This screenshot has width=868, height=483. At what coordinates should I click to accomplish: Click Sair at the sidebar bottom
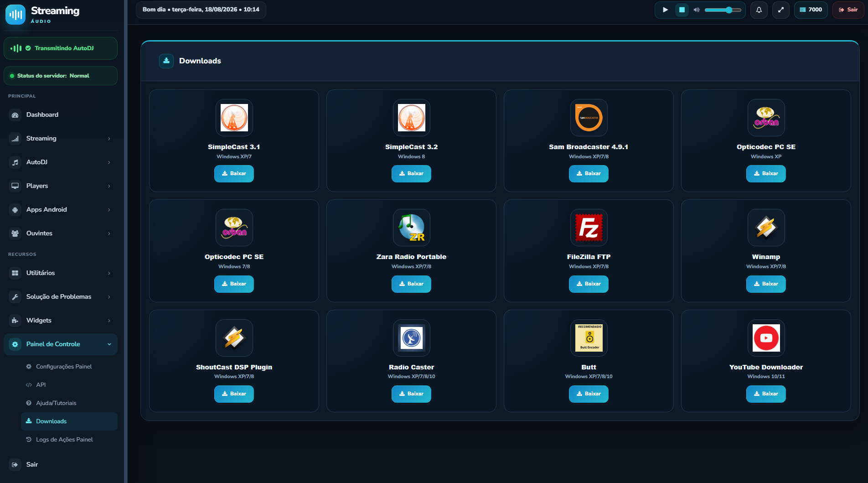[61, 465]
